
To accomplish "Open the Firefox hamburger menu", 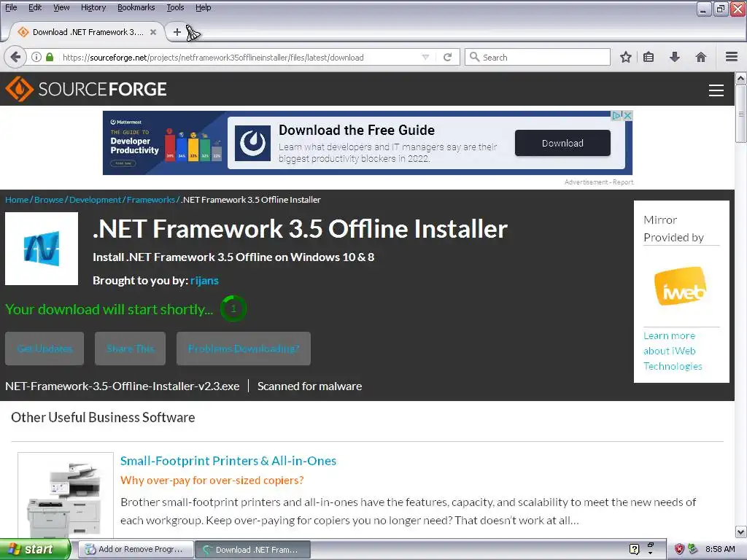I will 732,57.
